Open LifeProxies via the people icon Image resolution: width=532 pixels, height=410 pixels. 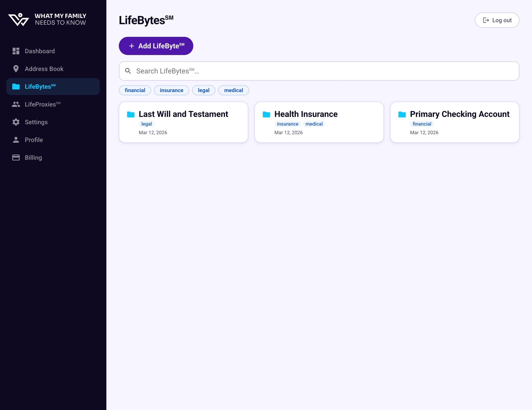tap(16, 104)
